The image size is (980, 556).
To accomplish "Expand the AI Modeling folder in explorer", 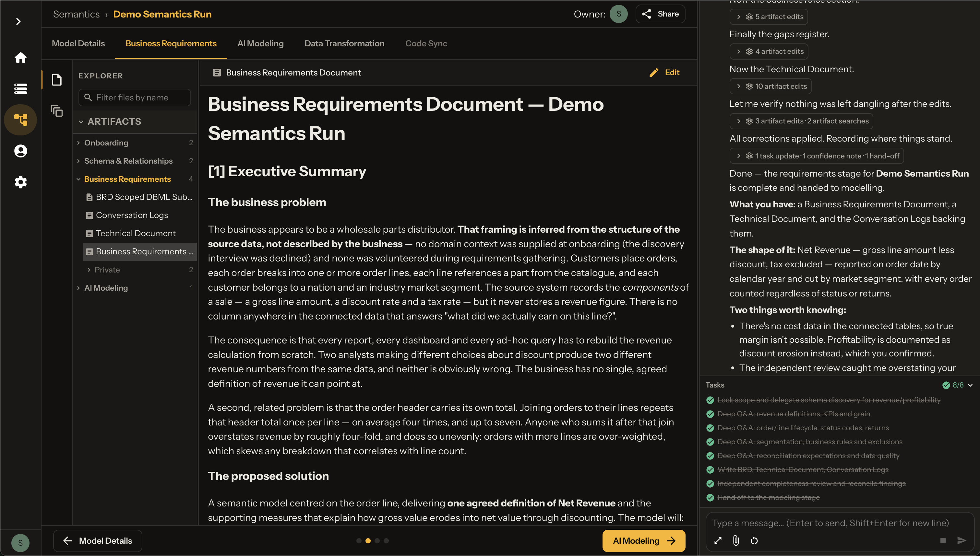I will coord(135,288).
